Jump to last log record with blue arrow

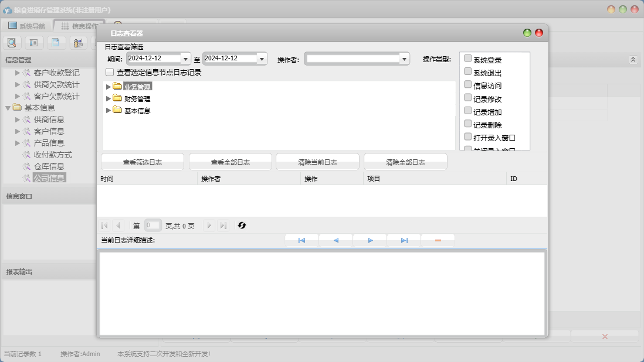[404, 241]
